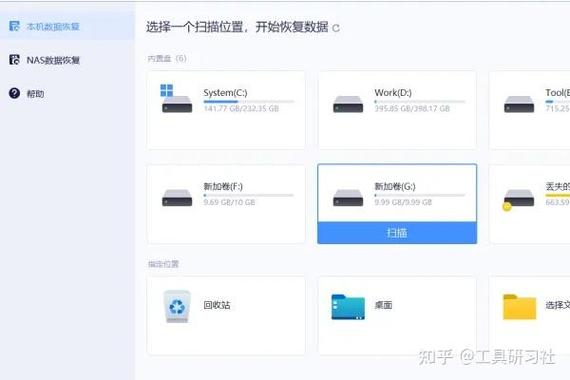Select the lost partition drive icon
Viewport: 570px width, 380px height.
[518, 199]
